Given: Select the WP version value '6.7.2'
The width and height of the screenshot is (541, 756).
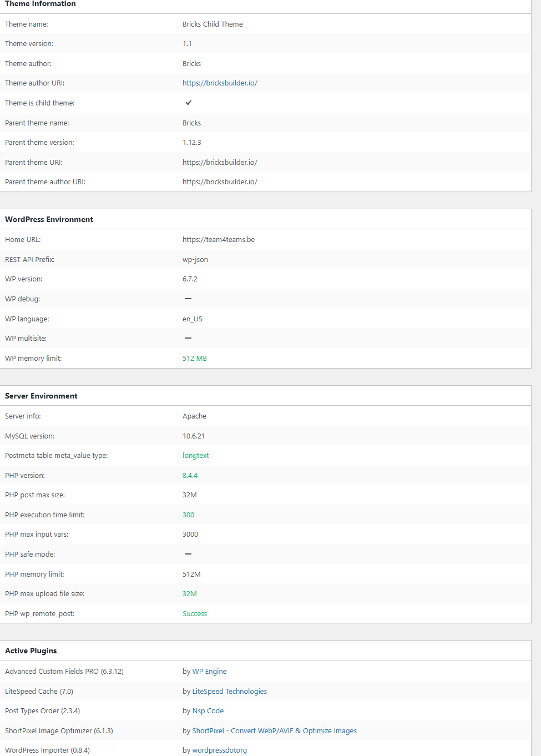Looking at the screenshot, I should (x=190, y=279).
